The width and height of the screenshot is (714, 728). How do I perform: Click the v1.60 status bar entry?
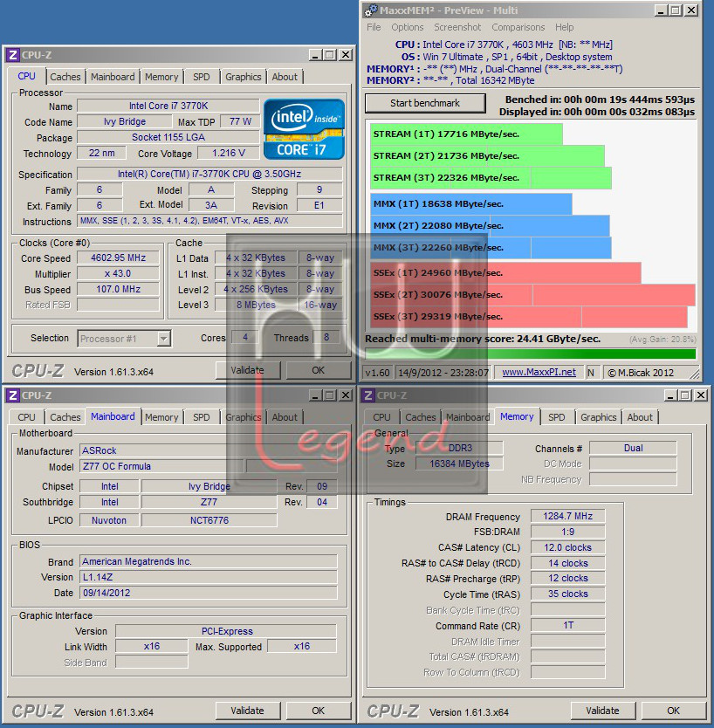(377, 373)
